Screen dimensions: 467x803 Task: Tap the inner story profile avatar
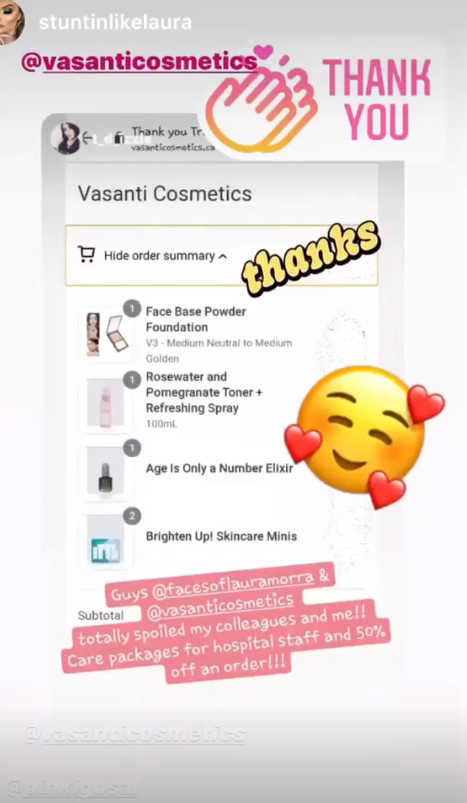66,138
